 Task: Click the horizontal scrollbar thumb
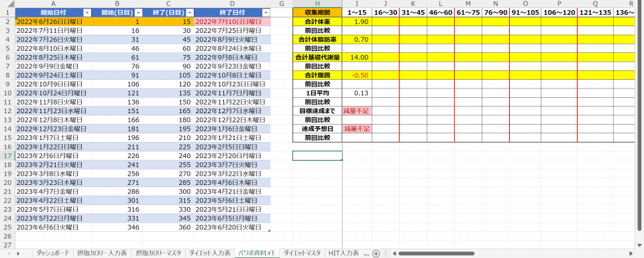click(436, 253)
